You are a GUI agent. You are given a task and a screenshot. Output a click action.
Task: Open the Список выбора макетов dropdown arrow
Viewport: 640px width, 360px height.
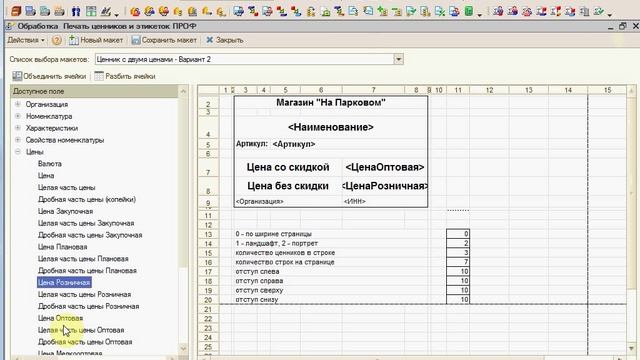[398, 59]
